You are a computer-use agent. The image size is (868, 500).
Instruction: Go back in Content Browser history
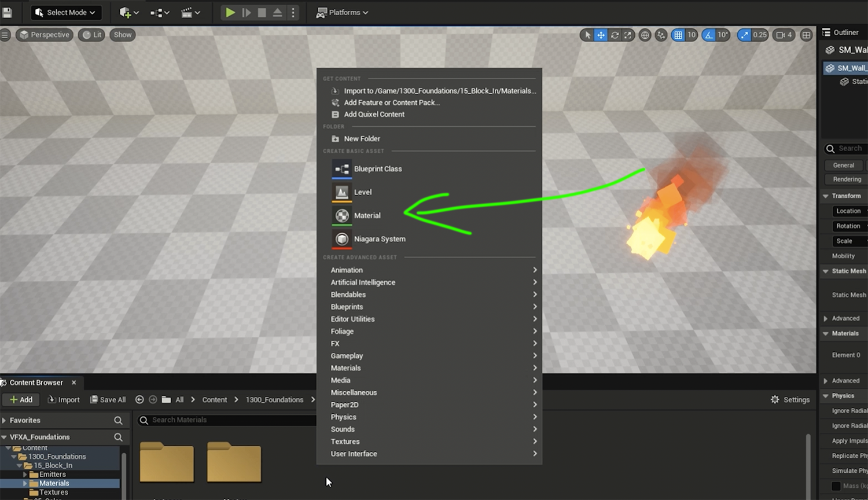pos(139,400)
